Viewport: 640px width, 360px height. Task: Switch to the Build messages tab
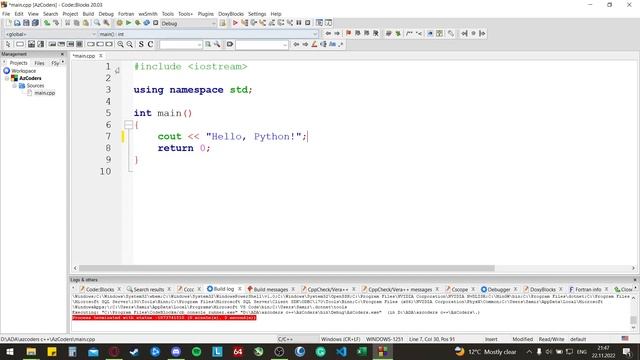tap(271, 289)
